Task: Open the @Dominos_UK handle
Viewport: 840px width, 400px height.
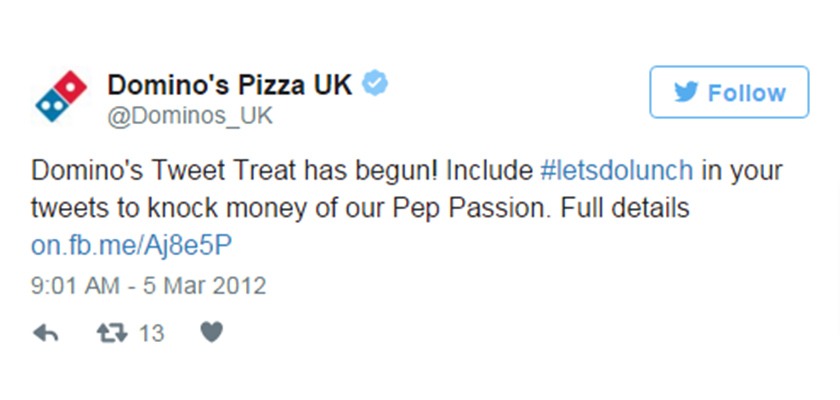Action: pyautogui.click(x=189, y=116)
